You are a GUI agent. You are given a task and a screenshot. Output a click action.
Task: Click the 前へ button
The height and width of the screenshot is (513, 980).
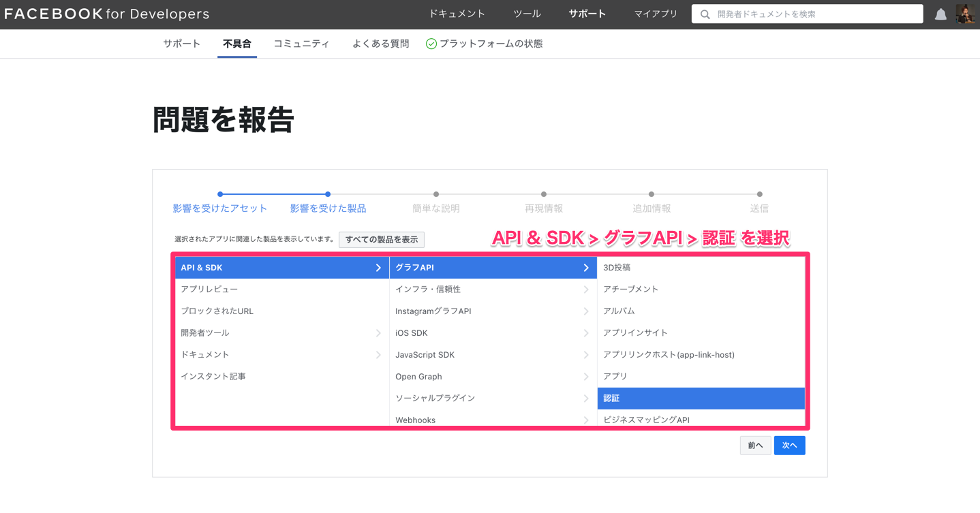pos(755,446)
